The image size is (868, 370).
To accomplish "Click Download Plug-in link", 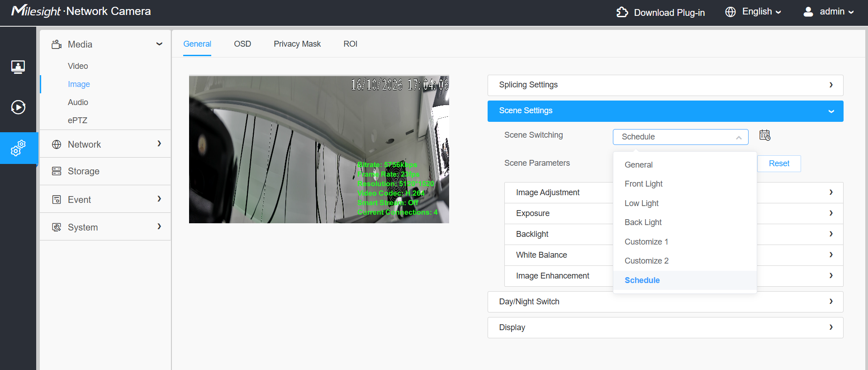I will point(669,13).
